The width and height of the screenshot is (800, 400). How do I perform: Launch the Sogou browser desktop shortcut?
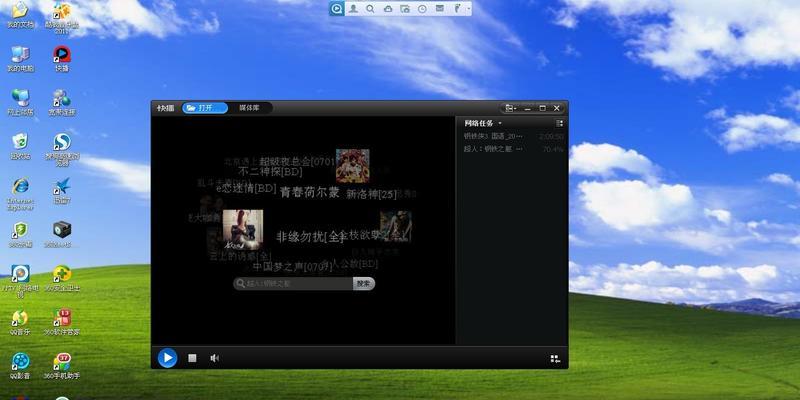[62, 149]
